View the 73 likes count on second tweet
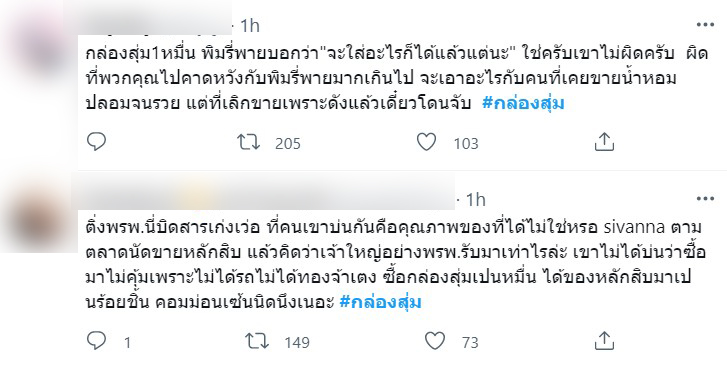 tap(470, 343)
